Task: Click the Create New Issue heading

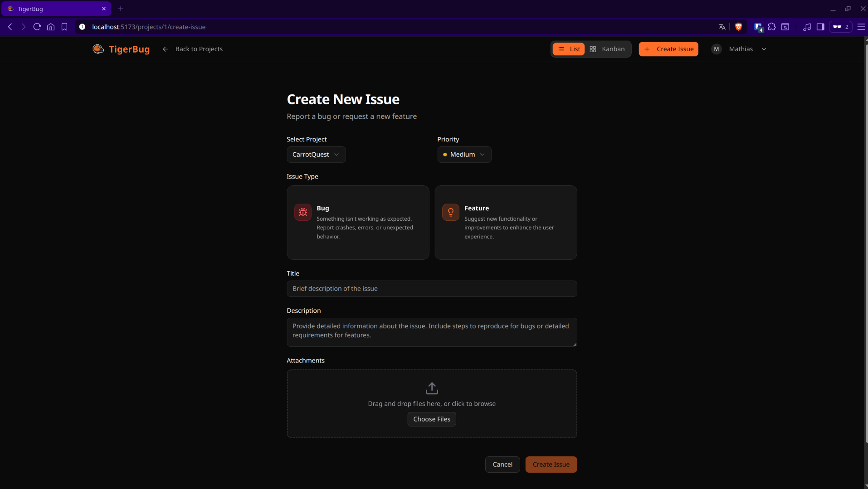Action: pos(343,99)
